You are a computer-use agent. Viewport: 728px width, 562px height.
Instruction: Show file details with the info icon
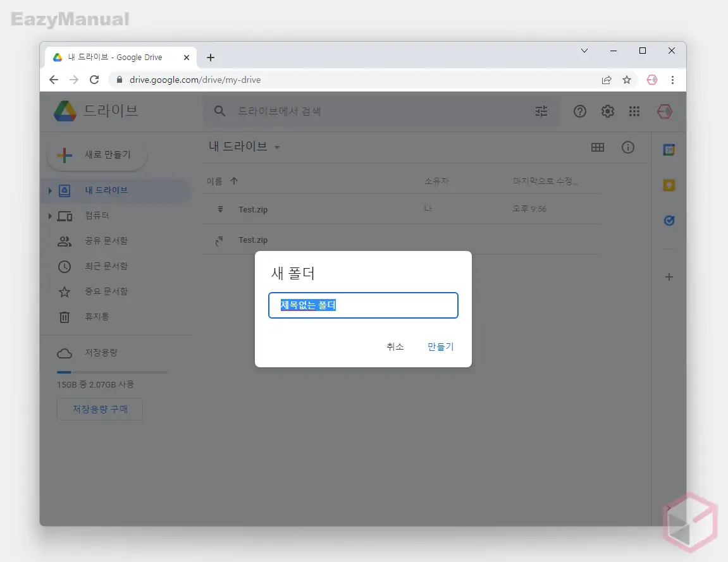click(627, 147)
